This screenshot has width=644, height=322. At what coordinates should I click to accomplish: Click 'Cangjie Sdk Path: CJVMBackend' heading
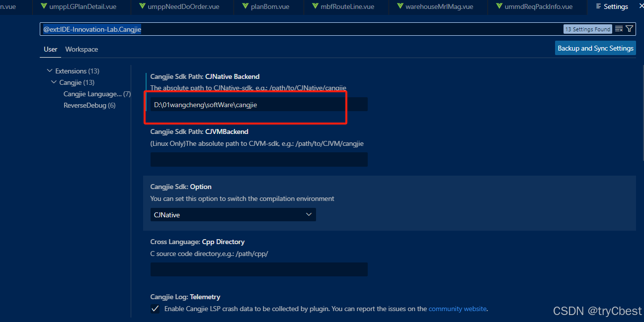[x=199, y=131]
